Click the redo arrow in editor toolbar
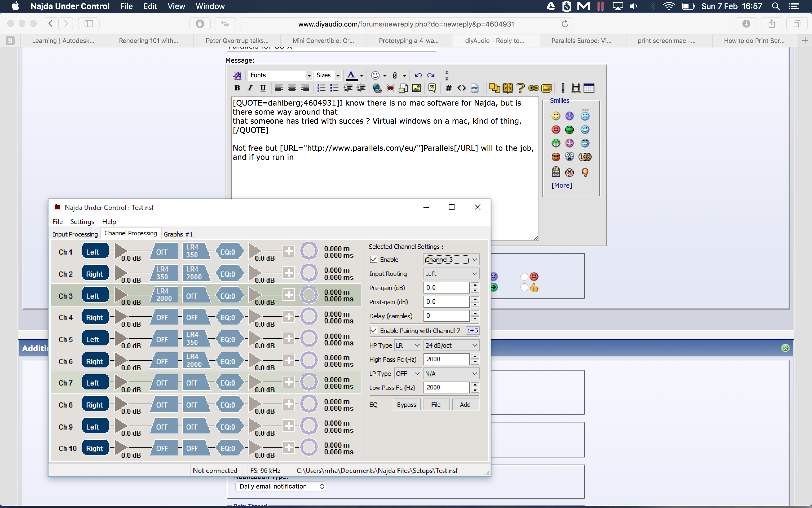The height and width of the screenshot is (508, 812). [x=431, y=75]
